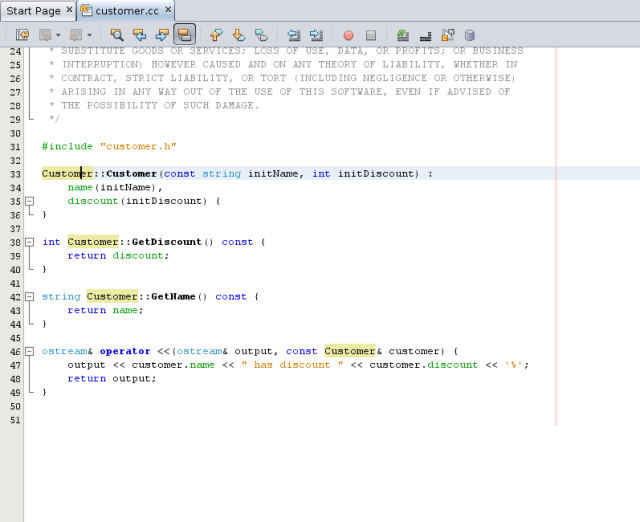
Task: Click the disabled Back navigation icon
Action: [x=45, y=35]
